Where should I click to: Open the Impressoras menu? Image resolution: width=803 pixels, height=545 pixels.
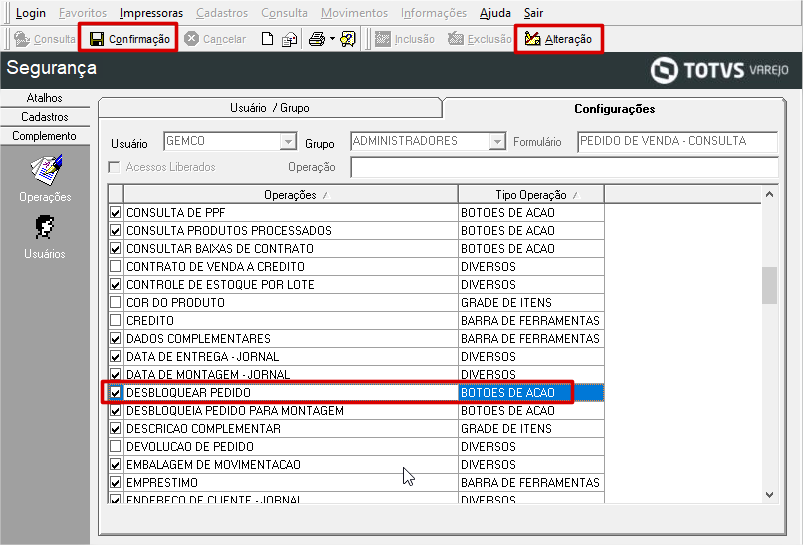tap(151, 13)
